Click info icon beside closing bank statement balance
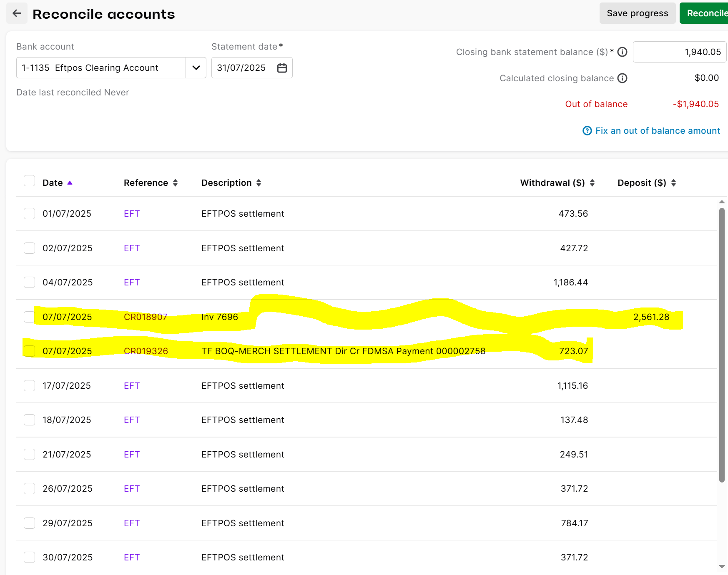This screenshot has width=728, height=575. 622,52
